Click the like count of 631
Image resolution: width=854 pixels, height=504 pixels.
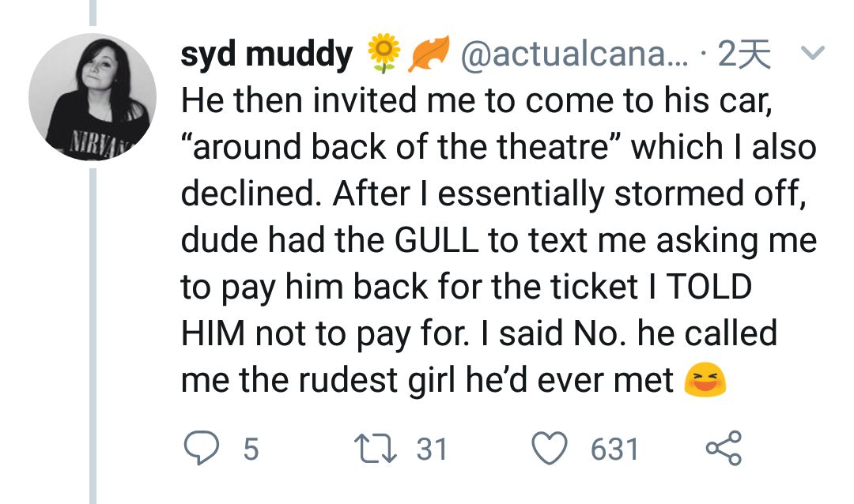[x=614, y=449]
